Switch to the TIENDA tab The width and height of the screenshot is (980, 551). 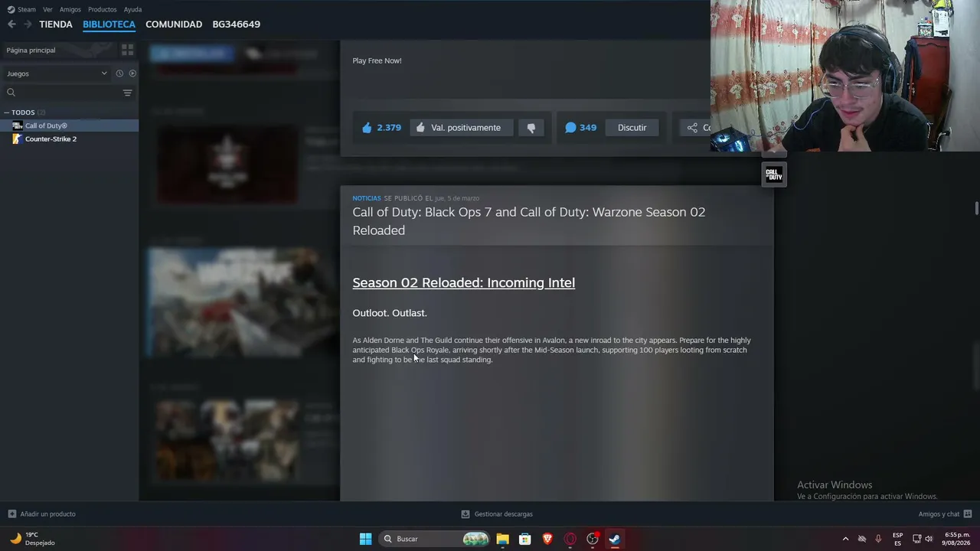pyautogui.click(x=56, y=24)
